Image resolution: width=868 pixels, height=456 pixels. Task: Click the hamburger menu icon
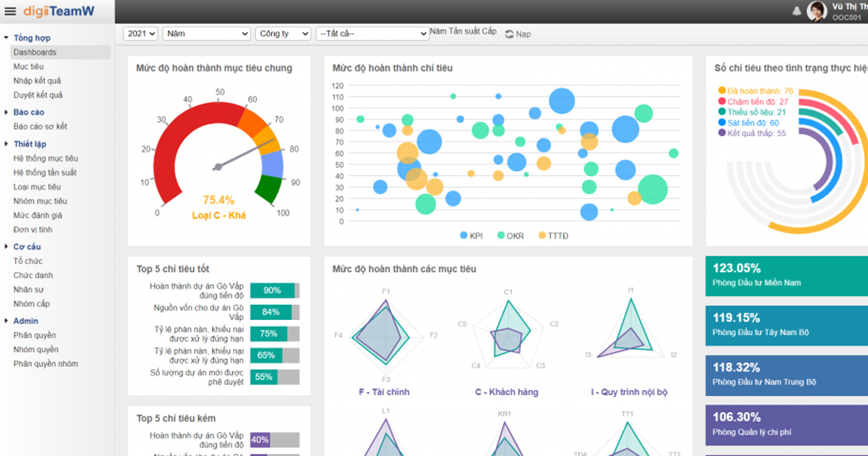pyautogui.click(x=10, y=11)
